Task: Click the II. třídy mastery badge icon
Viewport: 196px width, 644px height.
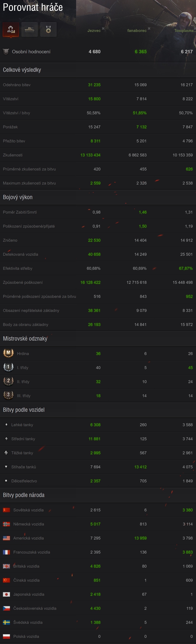Action: click(8, 381)
